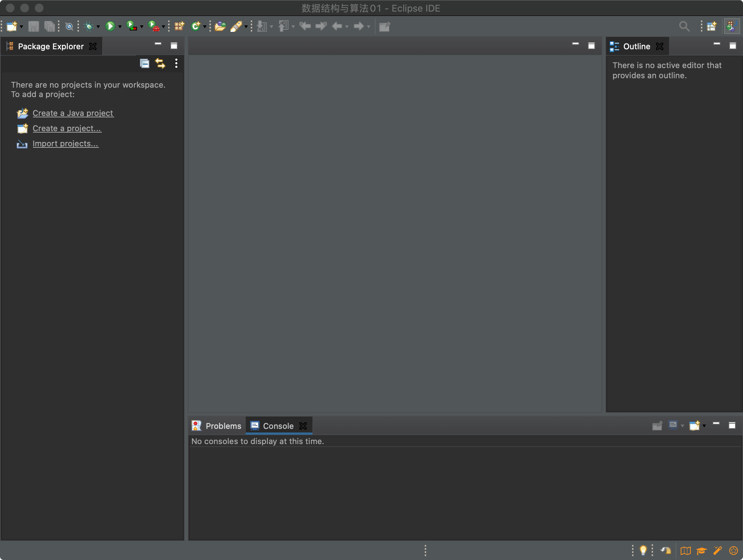The width and height of the screenshot is (743, 560).
Task: Click the Next Edit Location icon
Action: (x=321, y=26)
